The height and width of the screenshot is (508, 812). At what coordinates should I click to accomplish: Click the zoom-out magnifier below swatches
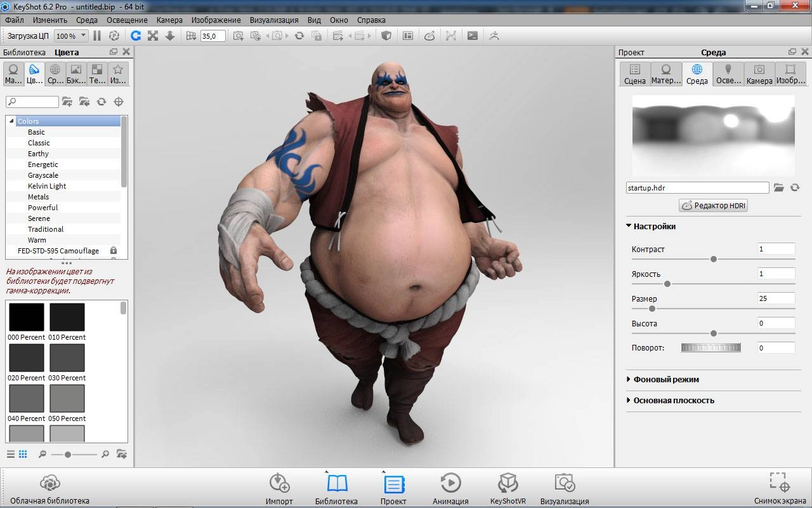pos(43,454)
